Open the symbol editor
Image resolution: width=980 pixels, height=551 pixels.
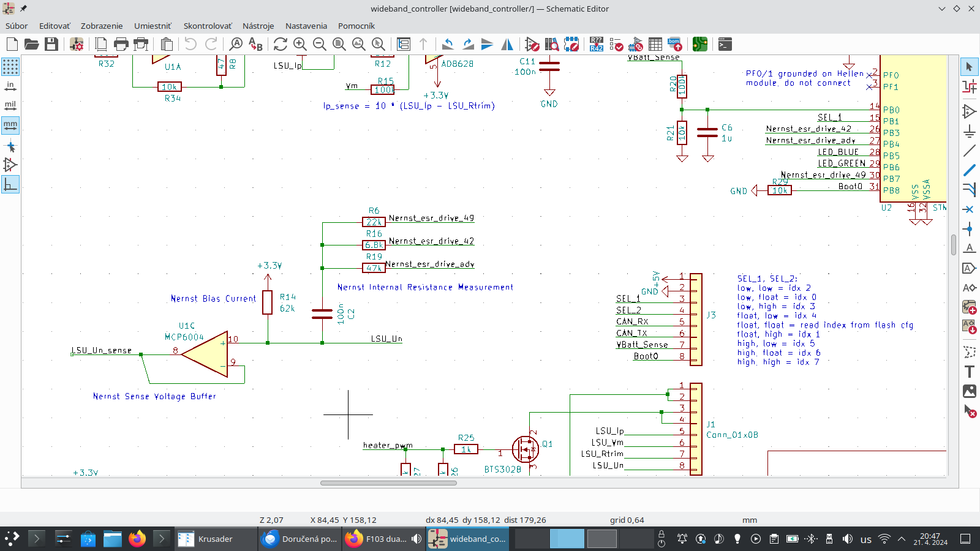532,44
